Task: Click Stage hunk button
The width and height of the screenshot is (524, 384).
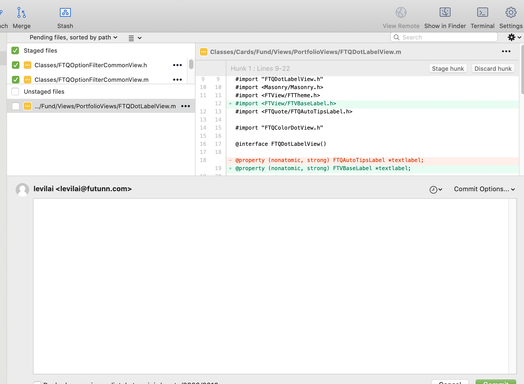Action: 448,69
